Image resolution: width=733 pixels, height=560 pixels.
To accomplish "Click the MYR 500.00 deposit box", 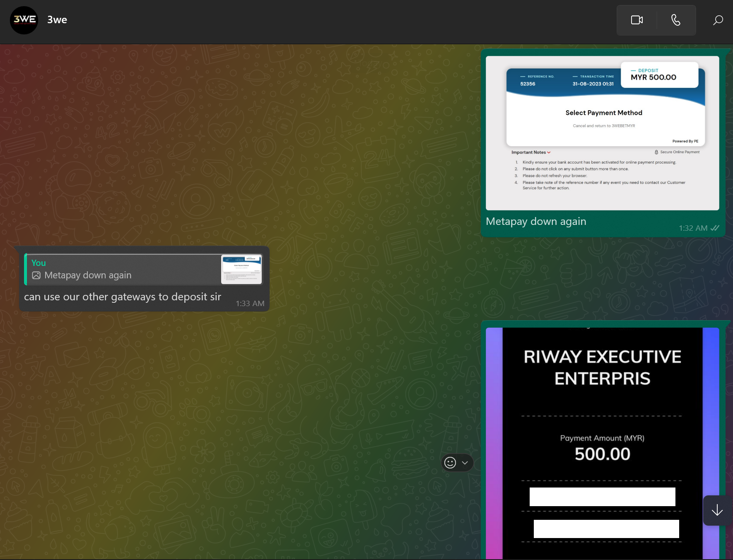I will tap(659, 75).
